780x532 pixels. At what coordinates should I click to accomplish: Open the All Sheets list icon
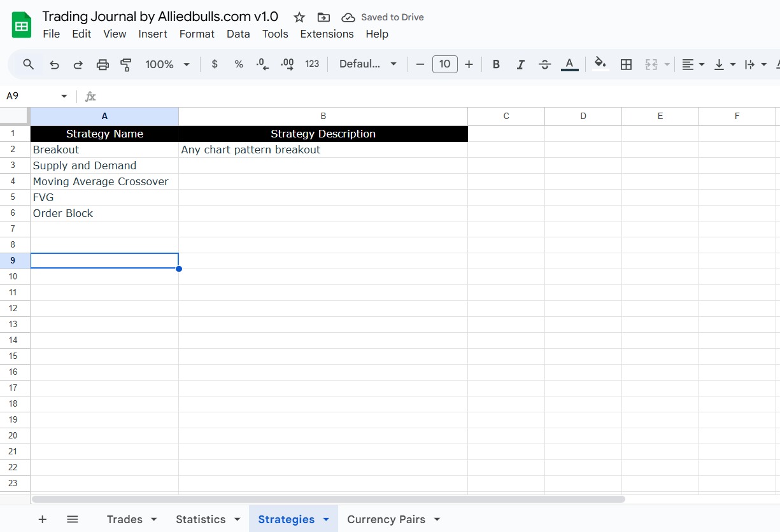tap(73, 519)
